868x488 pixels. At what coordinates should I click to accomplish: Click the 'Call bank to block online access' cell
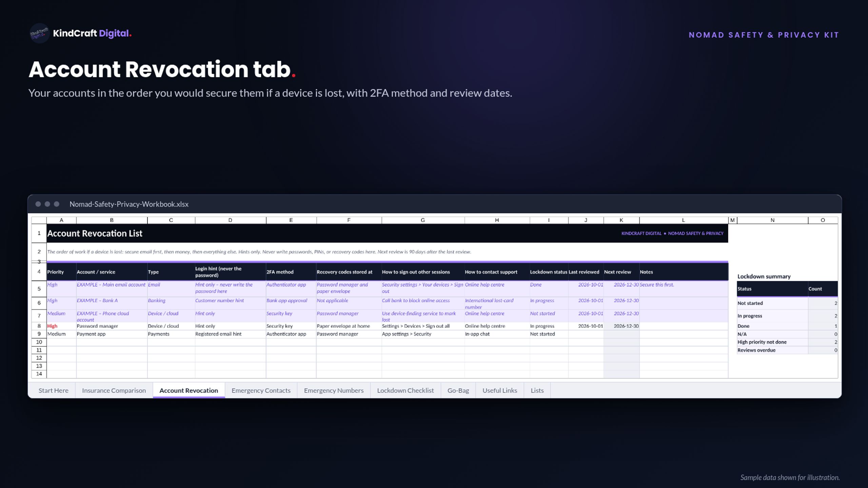click(x=423, y=303)
